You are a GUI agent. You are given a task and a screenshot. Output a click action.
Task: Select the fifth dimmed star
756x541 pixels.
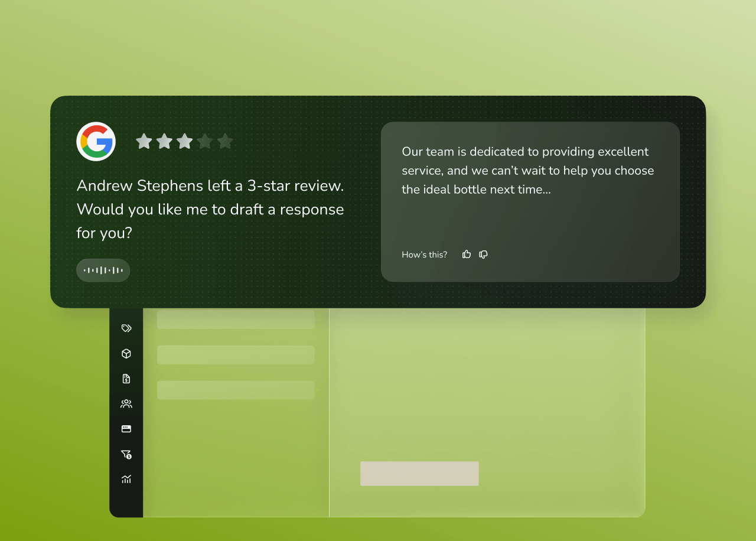tap(225, 141)
